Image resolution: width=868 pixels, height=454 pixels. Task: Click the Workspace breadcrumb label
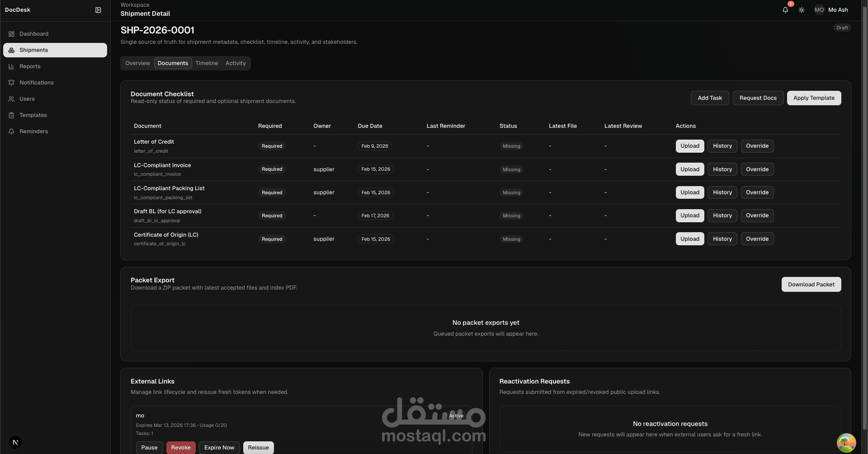135,5
